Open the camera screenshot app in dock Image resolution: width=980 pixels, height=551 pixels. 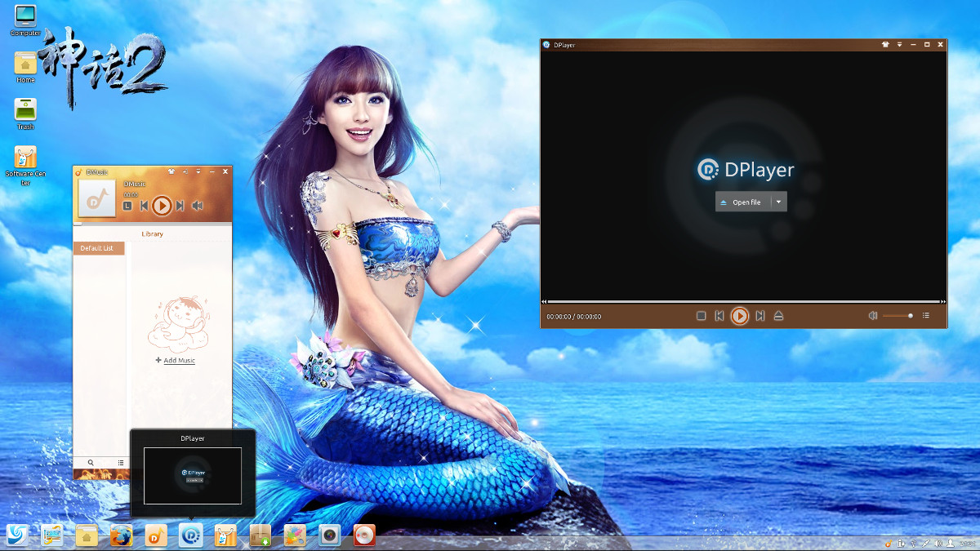click(330, 535)
